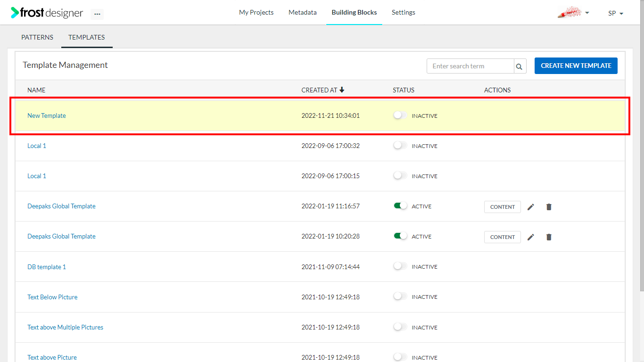644x362 pixels.
Task: Open the three-dots menu beside the logo
Action: coord(97,14)
